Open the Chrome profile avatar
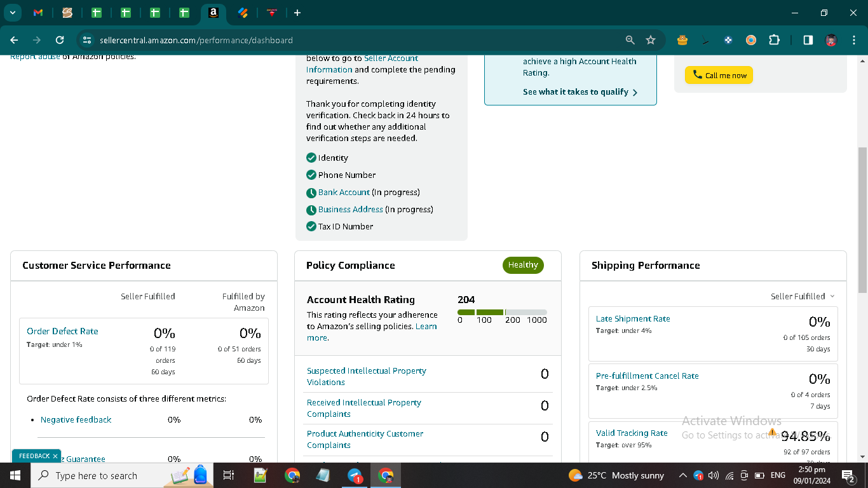Viewport: 868px width, 488px height. [831, 40]
